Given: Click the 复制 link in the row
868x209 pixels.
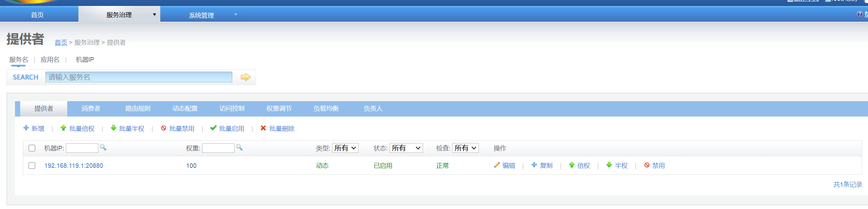Looking at the screenshot, I should [546, 166].
